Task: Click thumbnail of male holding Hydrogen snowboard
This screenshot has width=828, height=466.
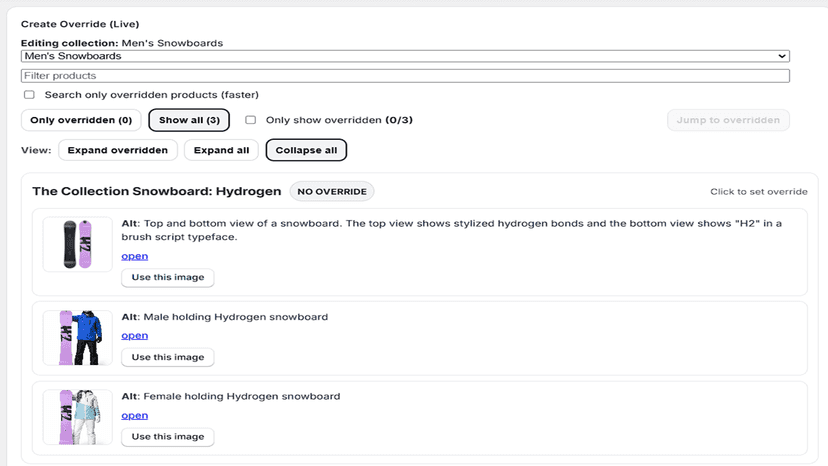Action: coord(78,338)
